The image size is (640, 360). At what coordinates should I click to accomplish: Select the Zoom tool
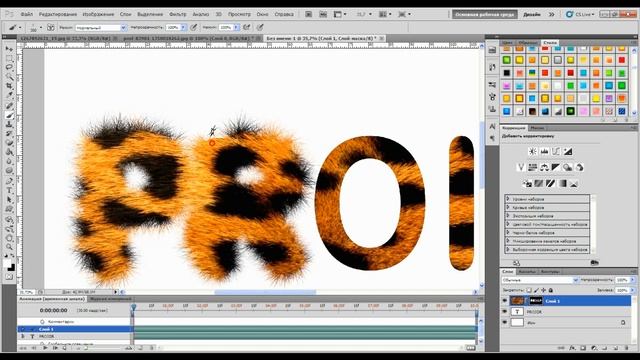pos(9,247)
